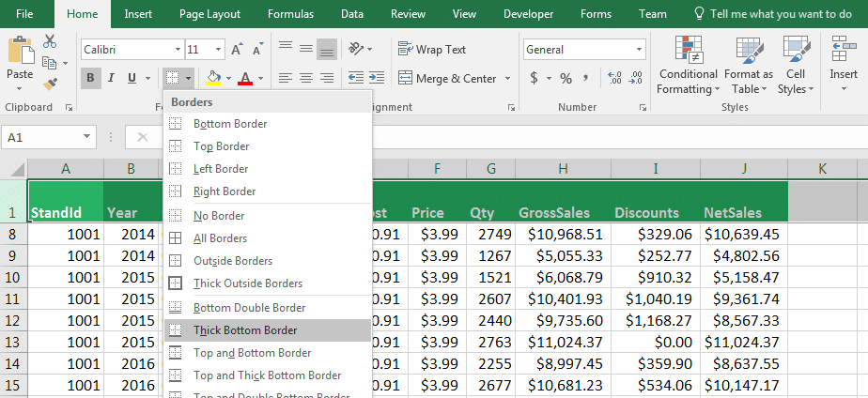Open the Clipboard pane launcher
868x398 pixels.
click(x=69, y=107)
